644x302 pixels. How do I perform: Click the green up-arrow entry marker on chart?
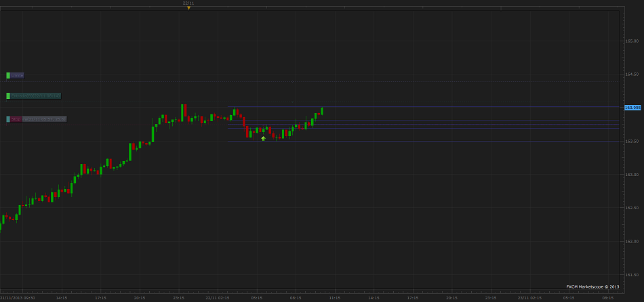pos(263,138)
